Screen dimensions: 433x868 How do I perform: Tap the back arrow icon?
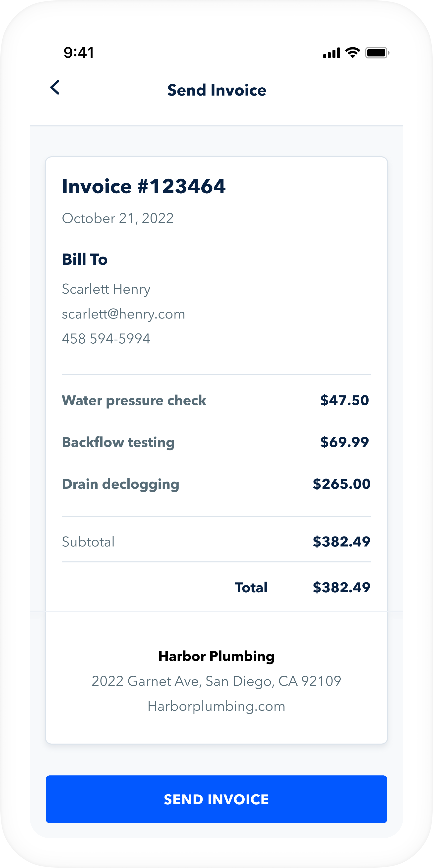(55, 88)
